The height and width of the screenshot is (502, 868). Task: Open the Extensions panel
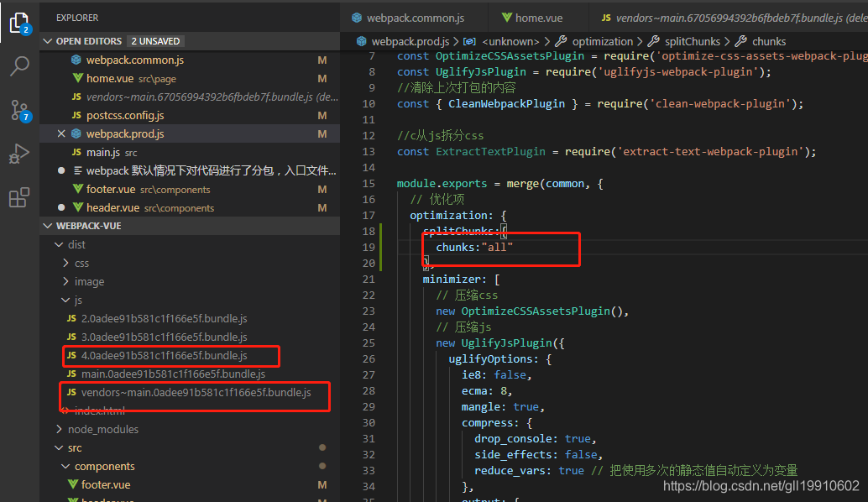pyautogui.click(x=18, y=196)
